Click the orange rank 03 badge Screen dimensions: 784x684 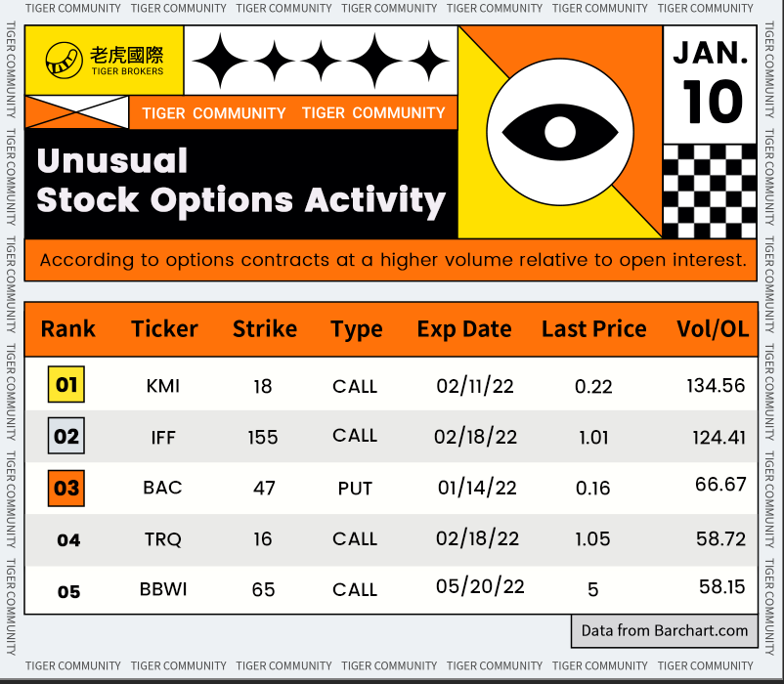click(66, 487)
